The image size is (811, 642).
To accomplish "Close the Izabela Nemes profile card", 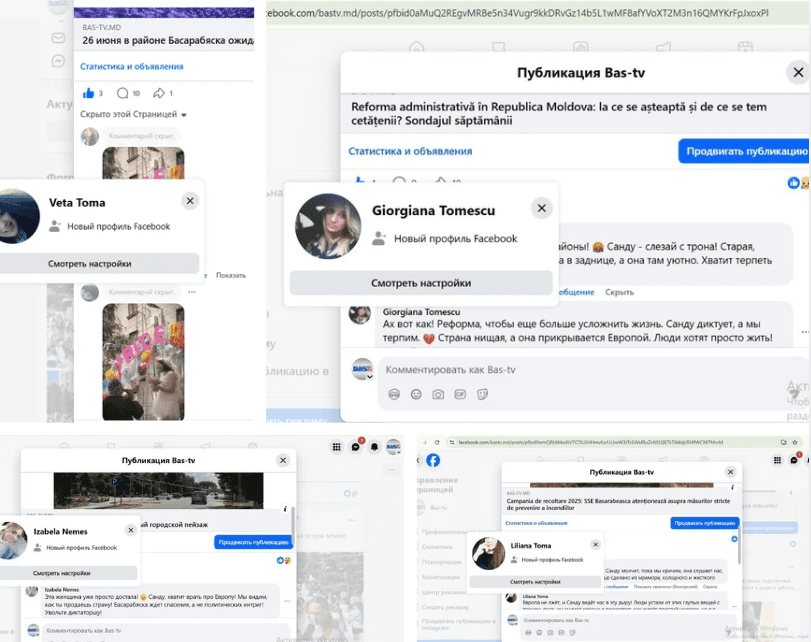I will pos(131,530).
